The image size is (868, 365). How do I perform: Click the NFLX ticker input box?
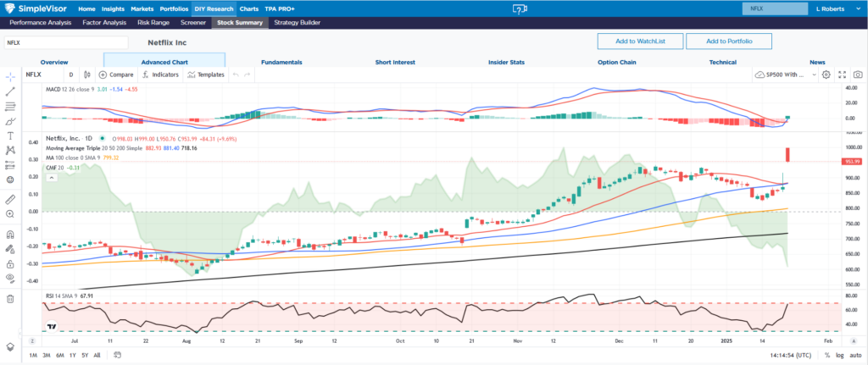click(66, 42)
